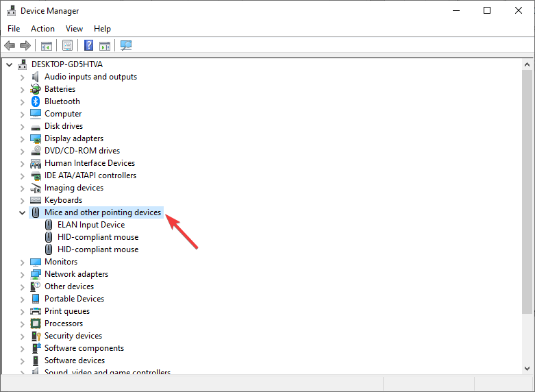The height and width of the screenshot is (392, 535).
Task: Select the Portable Devices label
Action: (75, 299)
